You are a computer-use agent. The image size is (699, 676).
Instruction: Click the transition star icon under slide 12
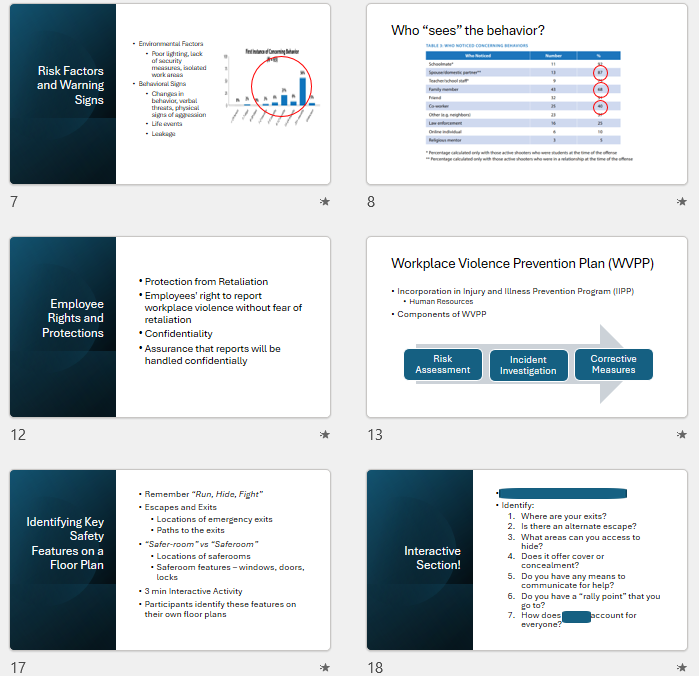324,435
